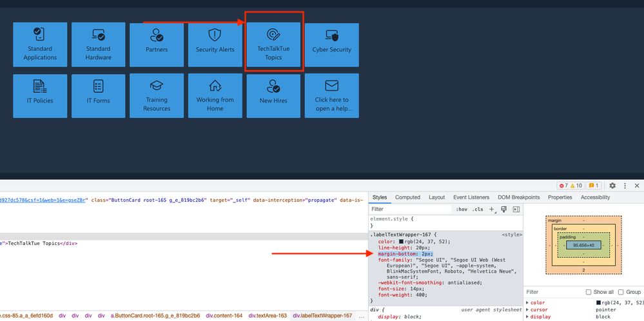Open the help ticket envelope card
Screen dimensions: 644x321
(x=332, y=95)
